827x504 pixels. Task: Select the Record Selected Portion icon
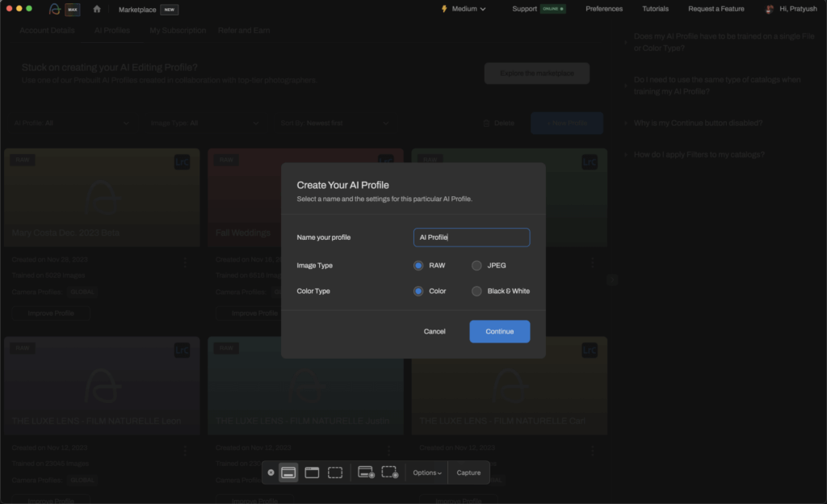tap(391, 472)
